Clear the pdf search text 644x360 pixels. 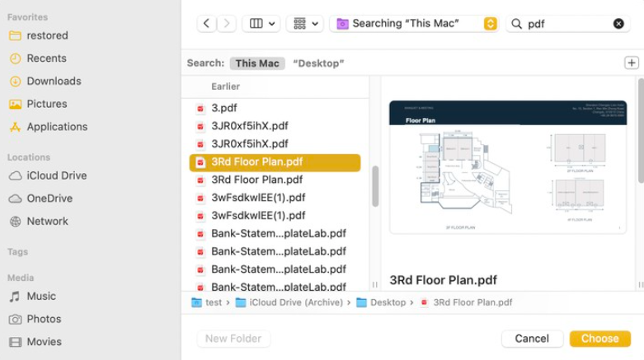pos(618,24)
